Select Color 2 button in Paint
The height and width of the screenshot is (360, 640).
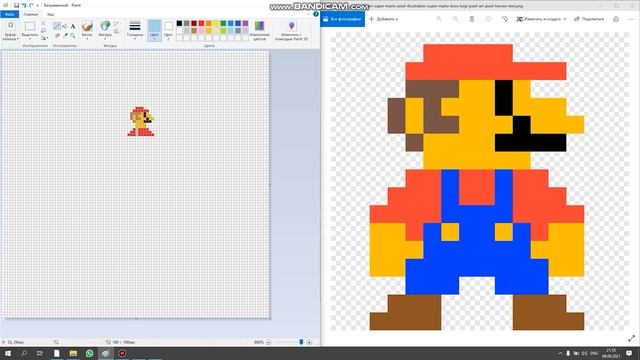pyautogui.click(x=168, y=30)
